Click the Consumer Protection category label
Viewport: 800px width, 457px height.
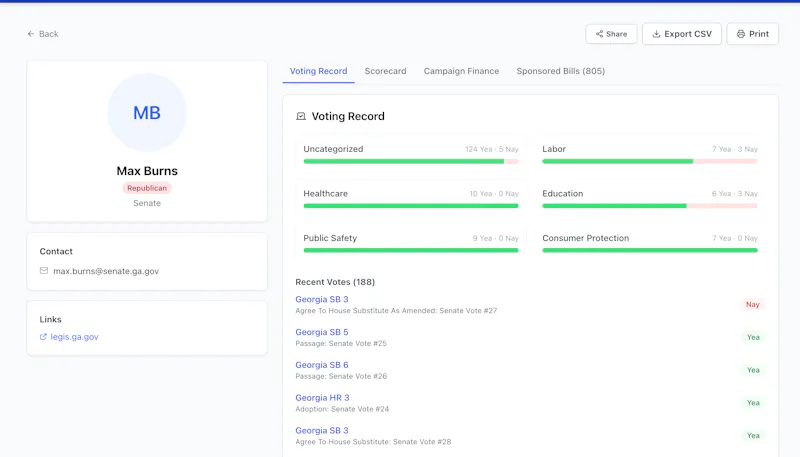(585, 238)
